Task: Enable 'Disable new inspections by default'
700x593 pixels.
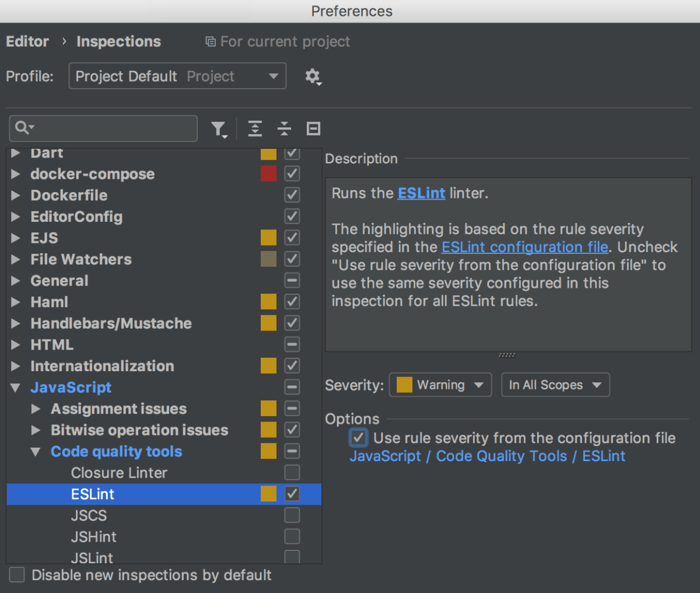Action: pyautogui.click(x=16, y=575)
